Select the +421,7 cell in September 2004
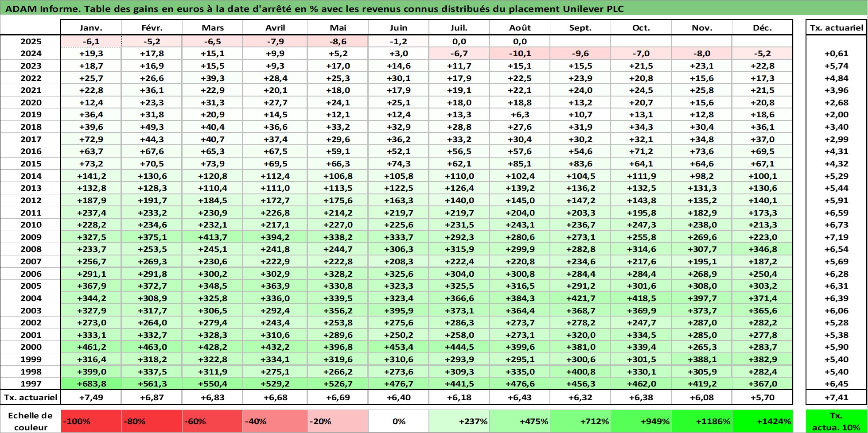Screen dimensions: 868x433 [580, 298]
